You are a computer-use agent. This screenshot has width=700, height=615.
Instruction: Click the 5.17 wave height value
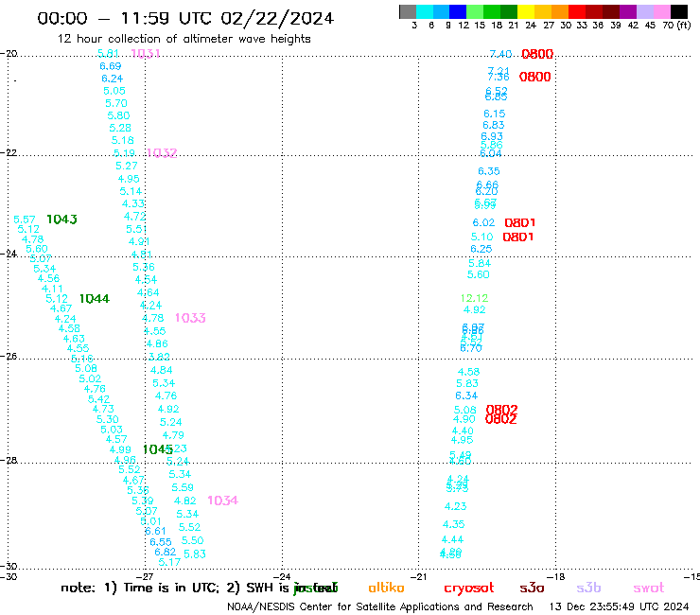pos(169,562)
